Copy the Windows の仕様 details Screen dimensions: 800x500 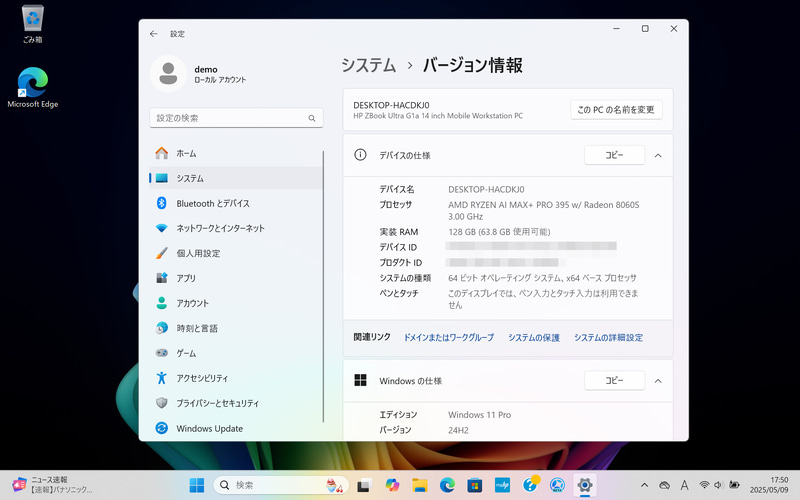pyautogui.click(x=614, y=381)
